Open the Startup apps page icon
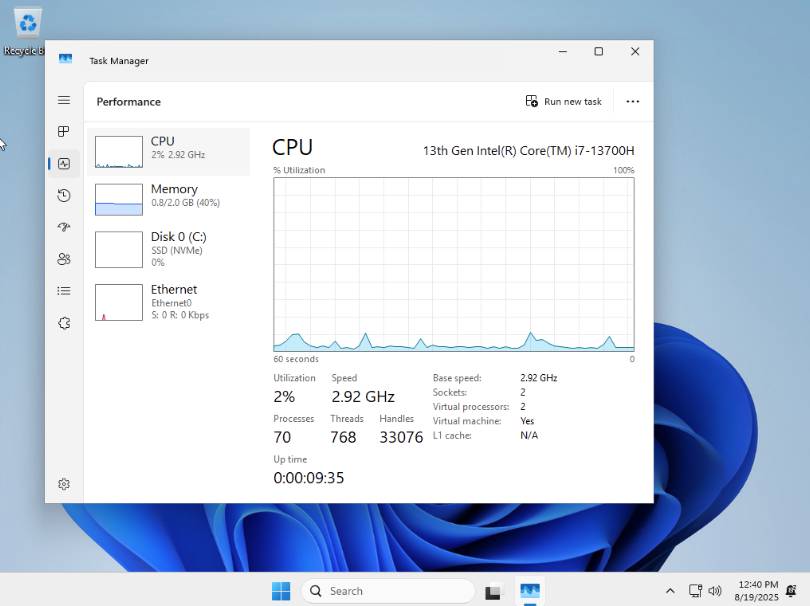The image size is (810, 606). pyautogui.click(x=64, y=227)
